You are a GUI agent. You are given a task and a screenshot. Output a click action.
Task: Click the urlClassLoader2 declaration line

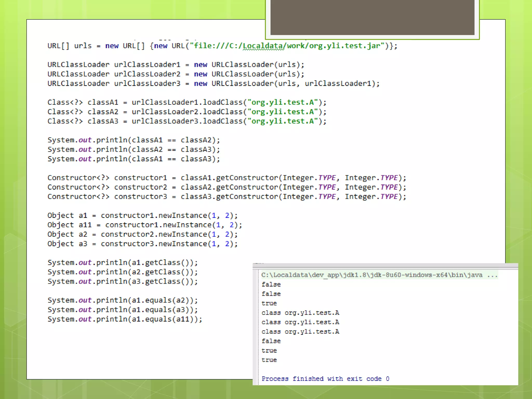[x=176, y=74]
